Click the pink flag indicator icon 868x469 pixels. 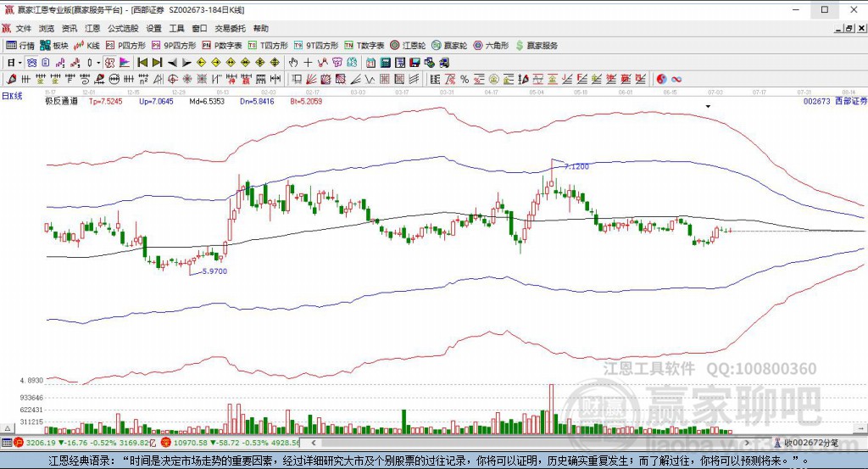[x=125, y=63]
